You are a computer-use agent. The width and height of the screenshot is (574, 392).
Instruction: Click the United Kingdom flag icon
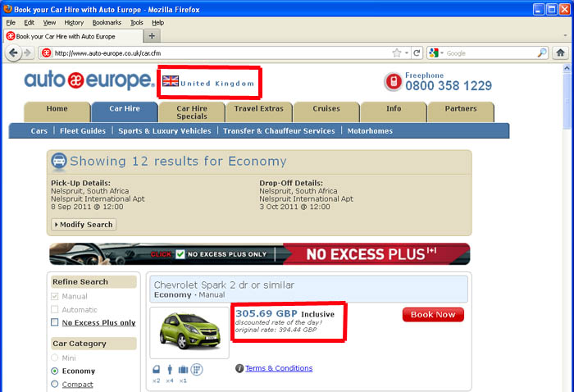tap(171, 81)
